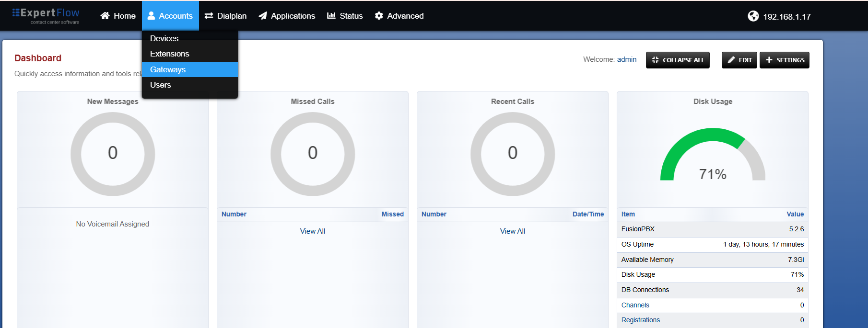Click the Available Memory row label
This screenshot has width=868, height=328.
click(647, 260)
